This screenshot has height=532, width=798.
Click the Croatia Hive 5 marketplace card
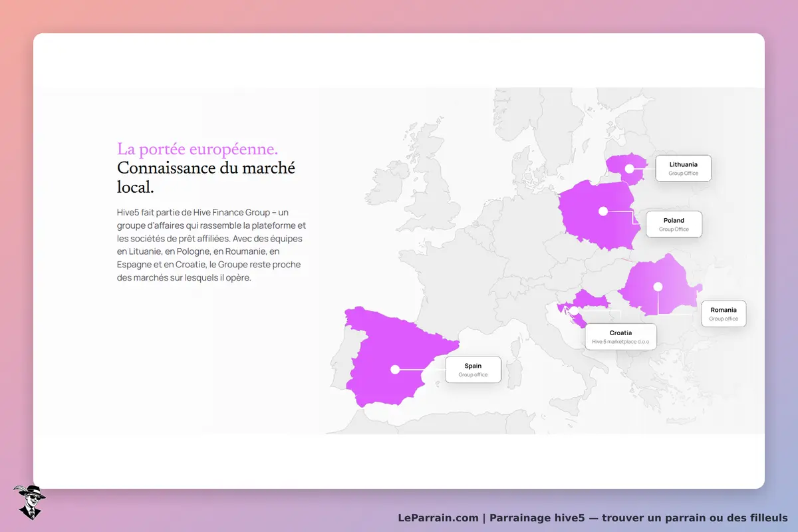(x=620, y=337)
